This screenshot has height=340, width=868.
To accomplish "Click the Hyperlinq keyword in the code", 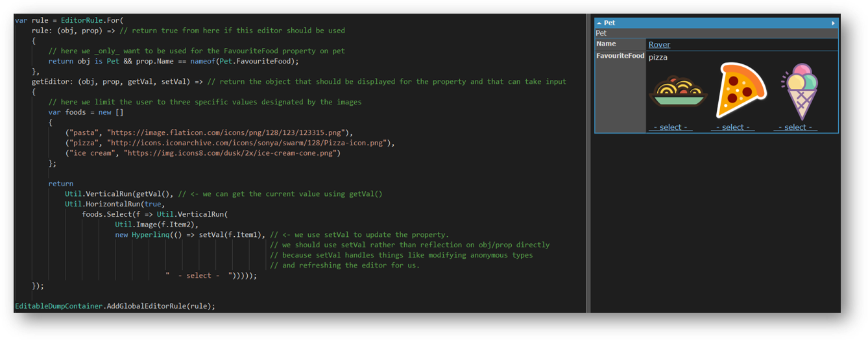I will pos(150,235).
